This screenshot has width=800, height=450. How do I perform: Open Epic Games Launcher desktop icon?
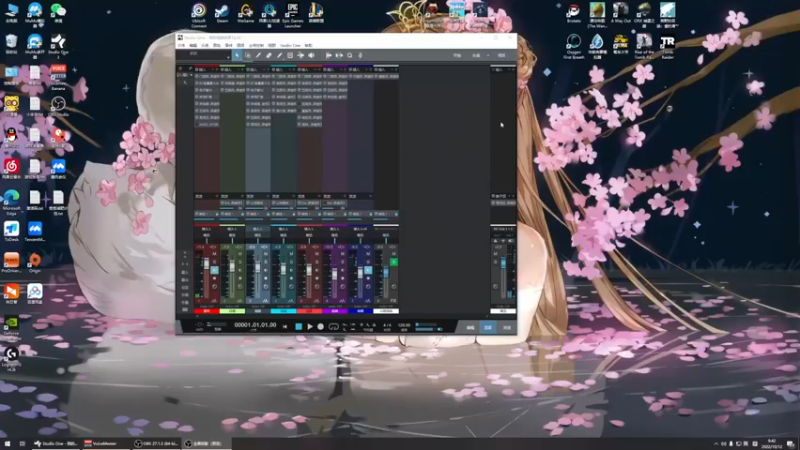coord(292,15)
